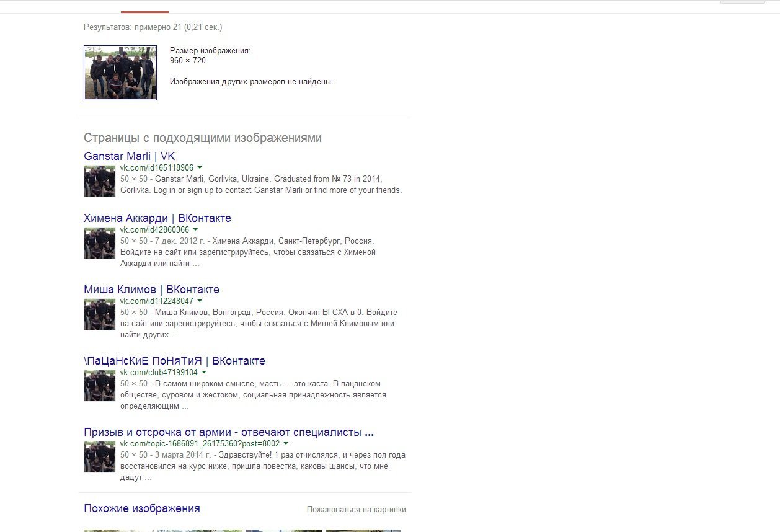Click the Ganstar Marli, Gorlivka, Ukraine snippet
The height and width of the screenshot is (532, 780).
coord(261,184)
